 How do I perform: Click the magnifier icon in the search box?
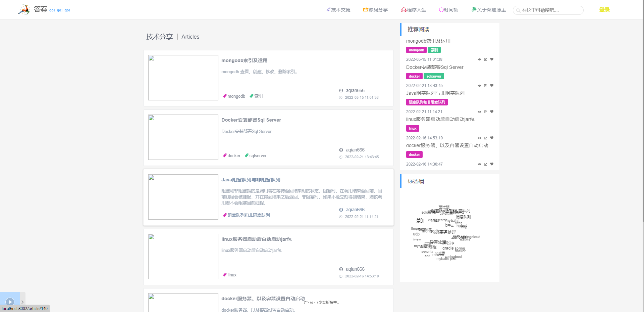[518, 10]
